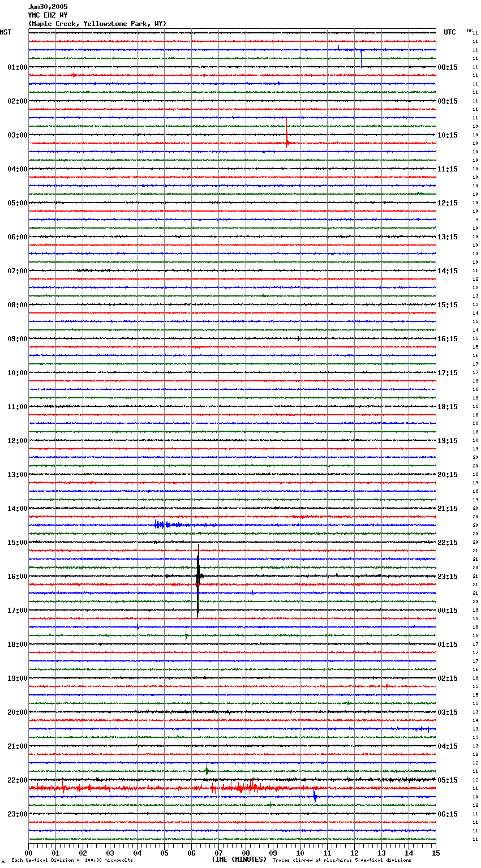The height and width of the screenshot is (868, 481).
Task: Click the '15' minute axis tick label
Action: 436,853
